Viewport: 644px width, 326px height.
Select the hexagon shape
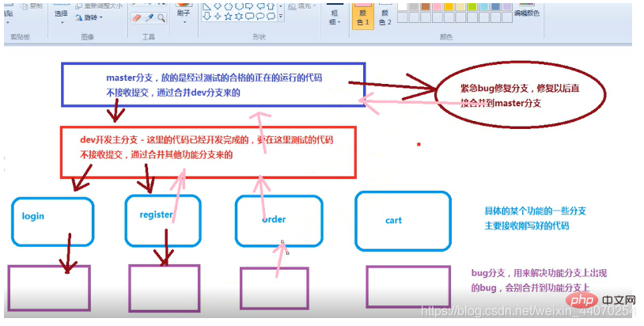pyautogui.click(x=239, y=6)
